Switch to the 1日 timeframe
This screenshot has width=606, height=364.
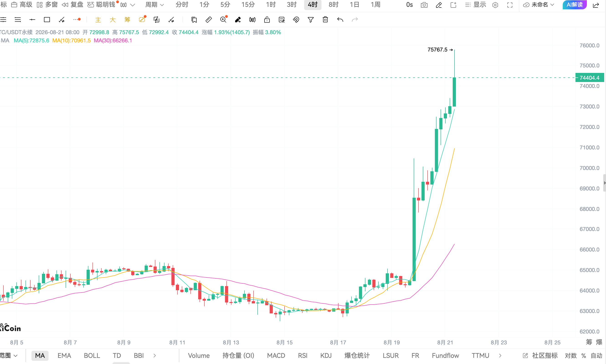coord(354,5)
